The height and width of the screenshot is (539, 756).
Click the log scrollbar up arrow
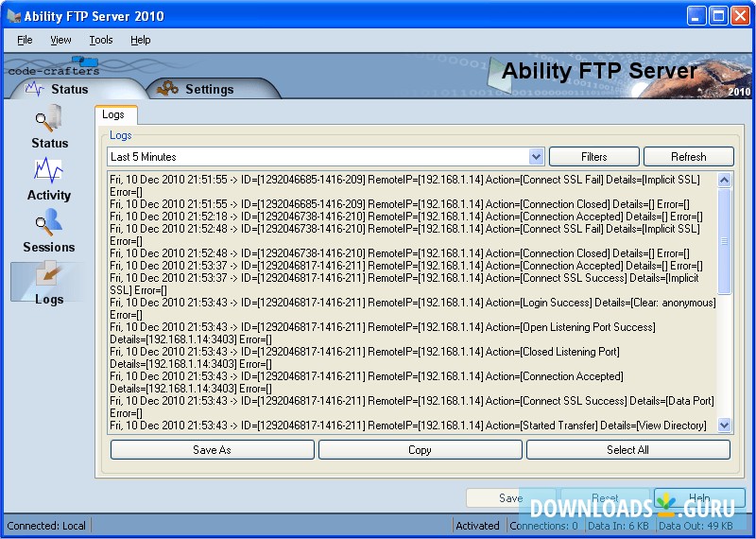[x=724, y=180]
